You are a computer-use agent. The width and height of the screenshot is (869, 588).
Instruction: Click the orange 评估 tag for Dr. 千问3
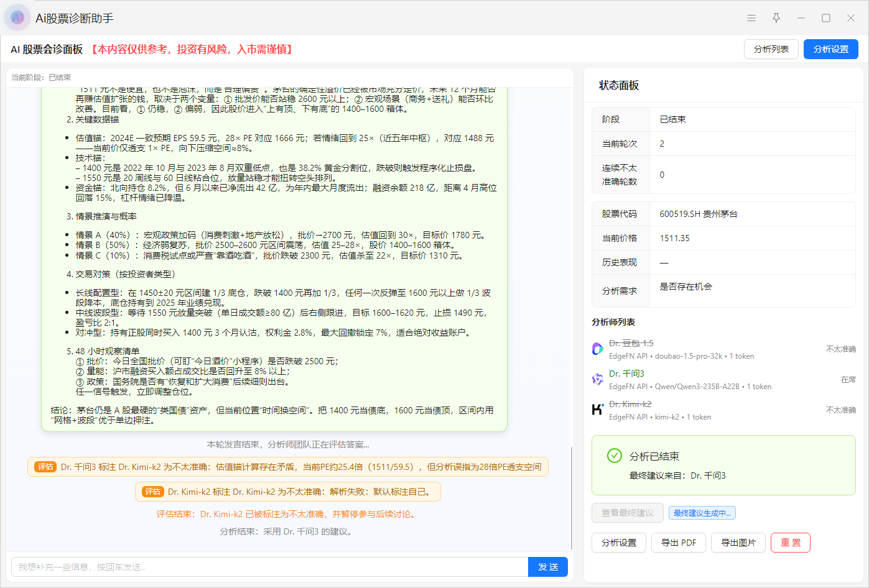click(45, 467)
